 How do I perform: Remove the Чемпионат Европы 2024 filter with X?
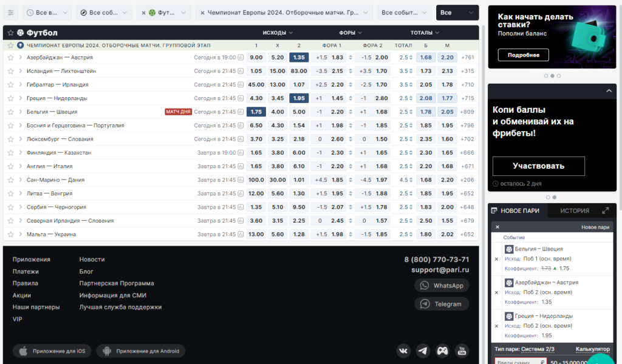[x=202, y=13]
